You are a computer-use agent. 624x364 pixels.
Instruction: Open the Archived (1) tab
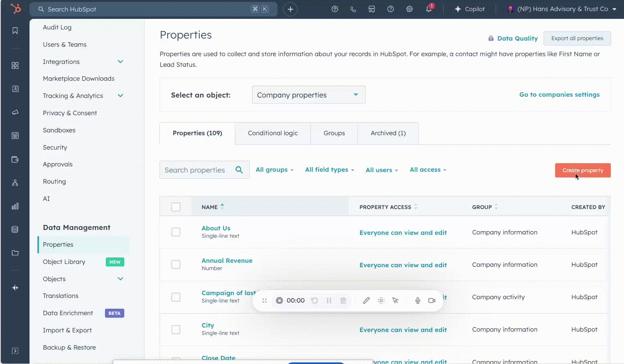click(x=387, y=133)
